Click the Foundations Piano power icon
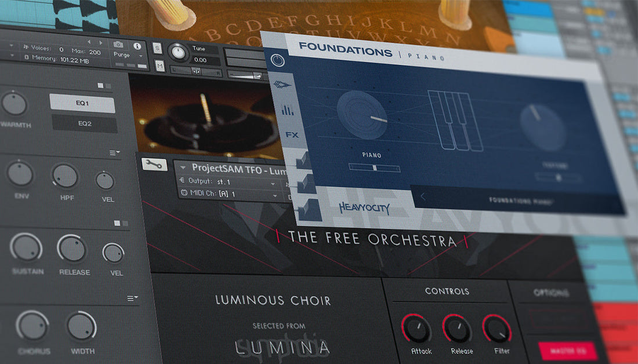Image resolution: width=638 pixels, height=364 pixels. pyautogui.click(x=277, y=60)
